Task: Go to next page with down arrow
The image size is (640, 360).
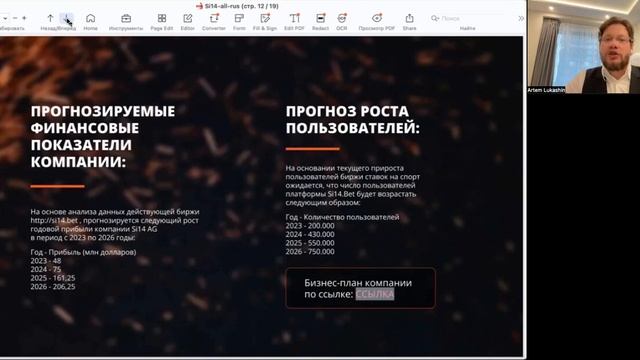Action: pyautogui.click(x=67, y=18)
